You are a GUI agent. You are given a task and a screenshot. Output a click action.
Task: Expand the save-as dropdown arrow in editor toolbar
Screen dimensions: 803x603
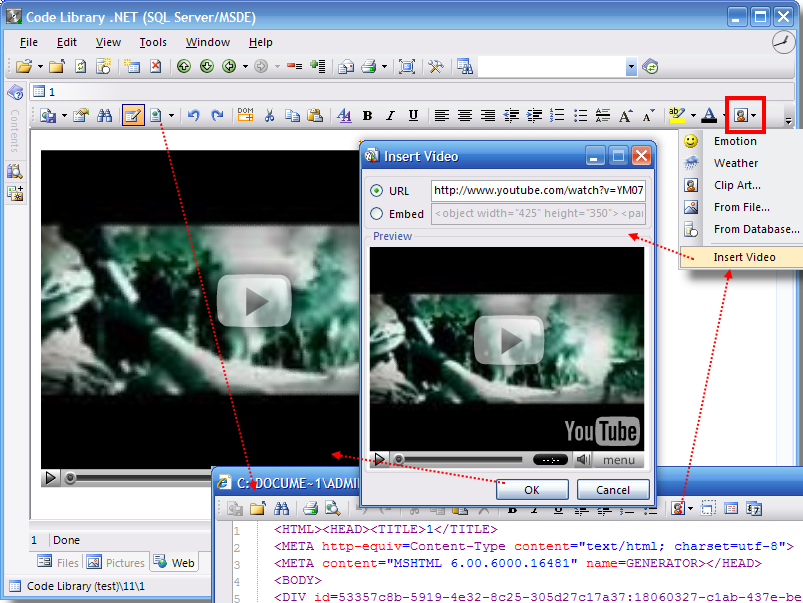(x=64, y=116)
